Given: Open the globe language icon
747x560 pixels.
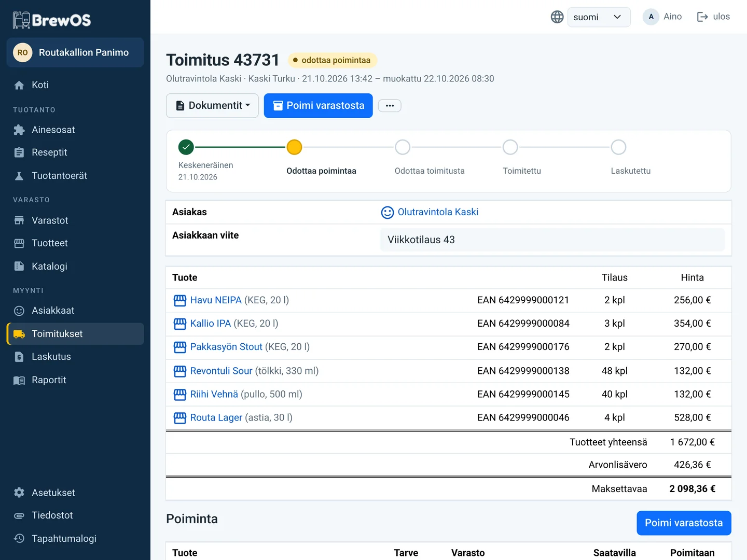Looking at the screenshot, I should 557,17.
